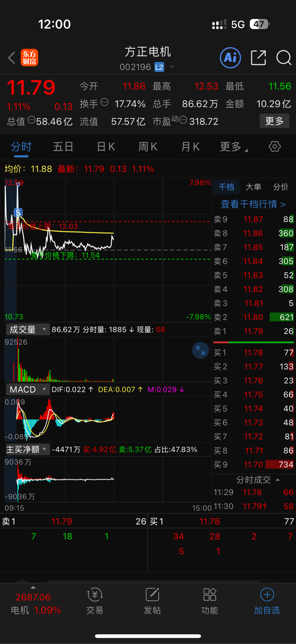Tap 买1 row in order book
The image size is (296, 644).
point(254,352)
